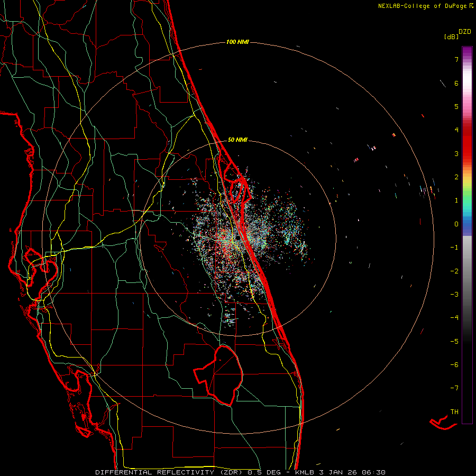The image size is (476, 476).
Task: Select the 4 dB scale tick label
Action: 456,130
